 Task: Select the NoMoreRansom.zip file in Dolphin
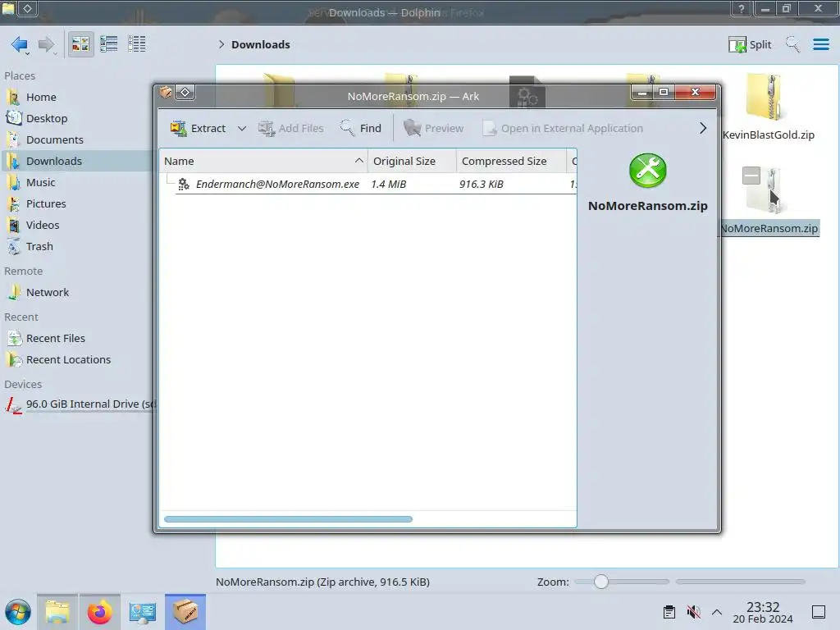click(x=769, y=202)
